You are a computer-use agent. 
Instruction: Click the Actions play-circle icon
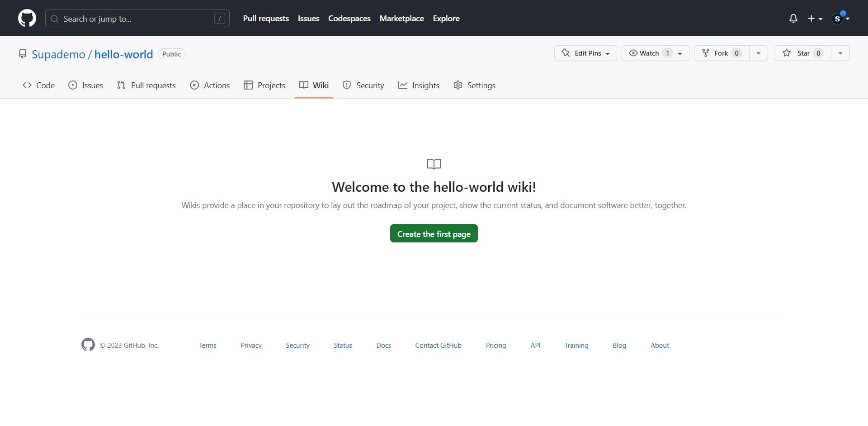pos(194,85)
